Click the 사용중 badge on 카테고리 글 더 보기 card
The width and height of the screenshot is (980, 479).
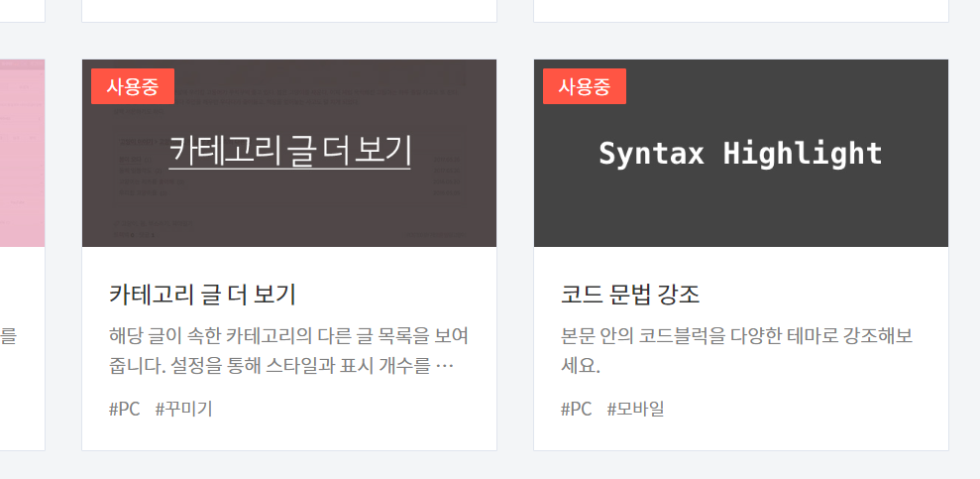coord(133,86)
